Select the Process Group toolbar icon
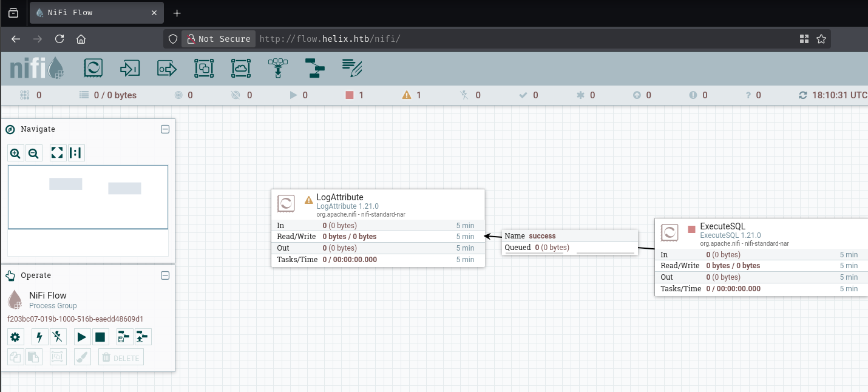The width and height of the screenshot is (868, 392). (204, 68)
